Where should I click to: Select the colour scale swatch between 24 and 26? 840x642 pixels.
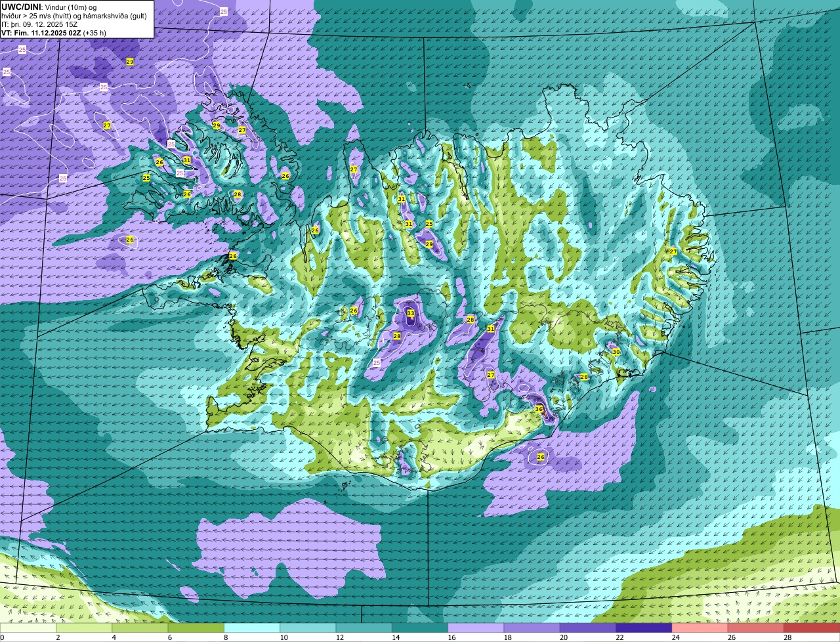coord(700,628)
